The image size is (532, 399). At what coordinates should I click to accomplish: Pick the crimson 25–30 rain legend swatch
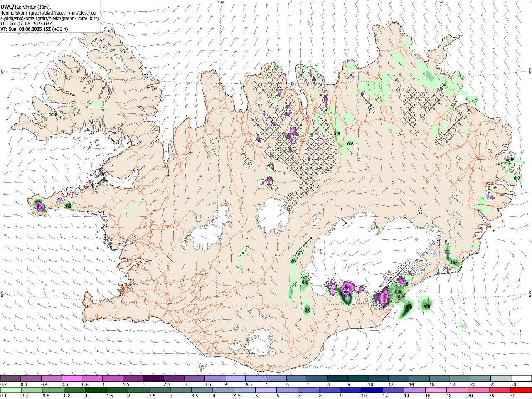pos(500,390)
